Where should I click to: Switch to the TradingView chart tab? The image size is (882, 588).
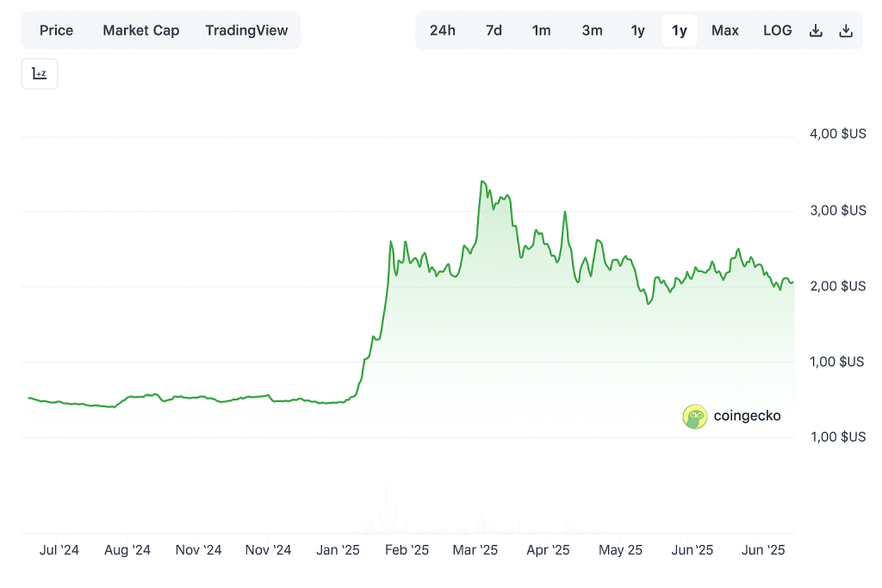coord(246,31)
